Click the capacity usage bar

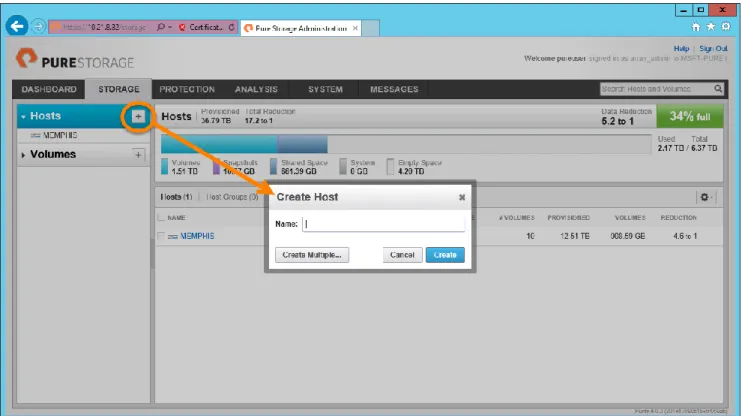coord(406,144)
